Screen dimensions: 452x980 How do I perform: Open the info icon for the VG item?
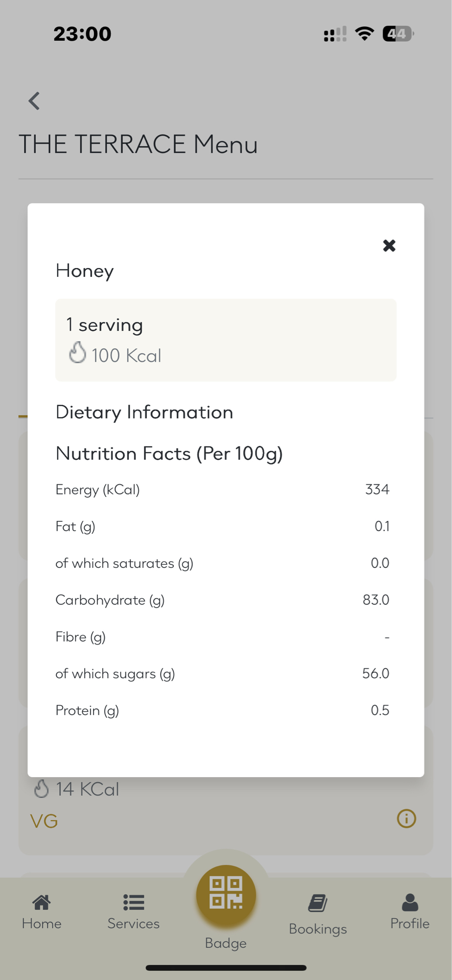click(x=405, y=818)
